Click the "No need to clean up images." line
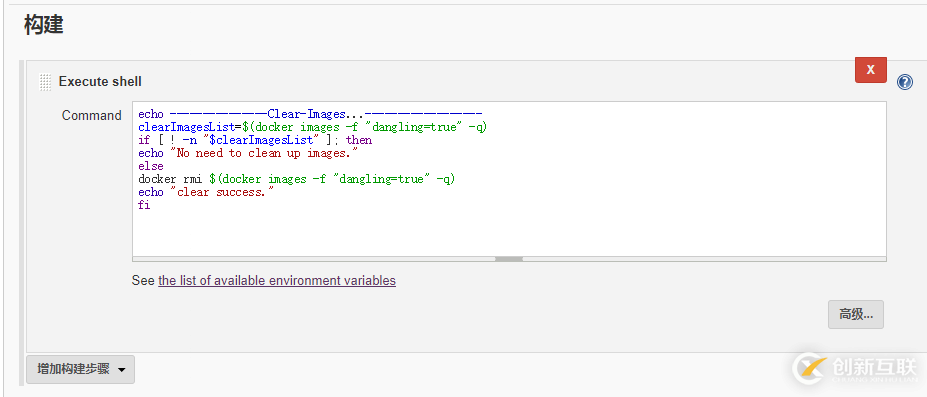The width and height of the screenshot is (927, 397). click(x=248, y=153)
